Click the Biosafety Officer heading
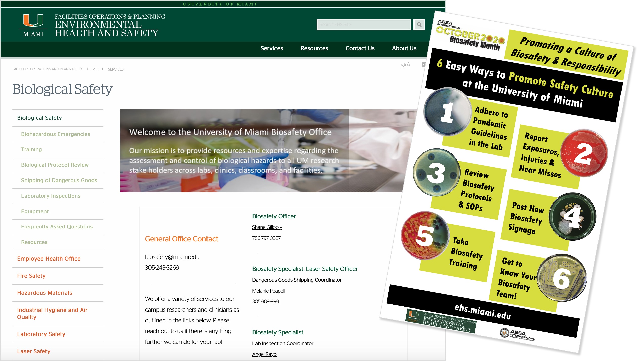 pos(274,216)
